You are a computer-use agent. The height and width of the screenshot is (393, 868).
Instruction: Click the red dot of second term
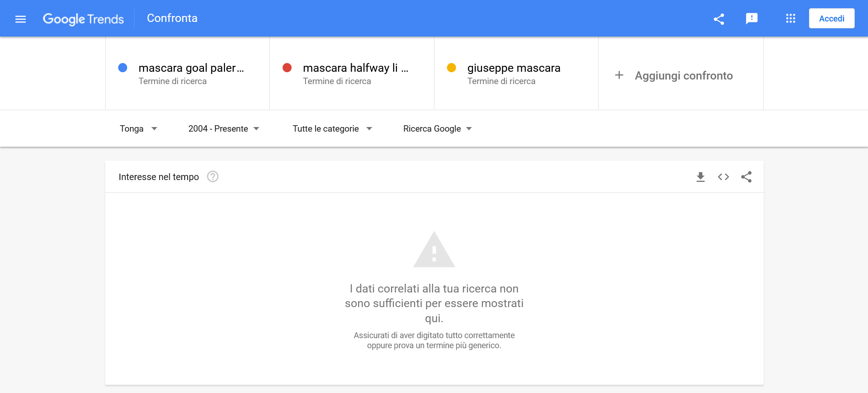point(287,68)
